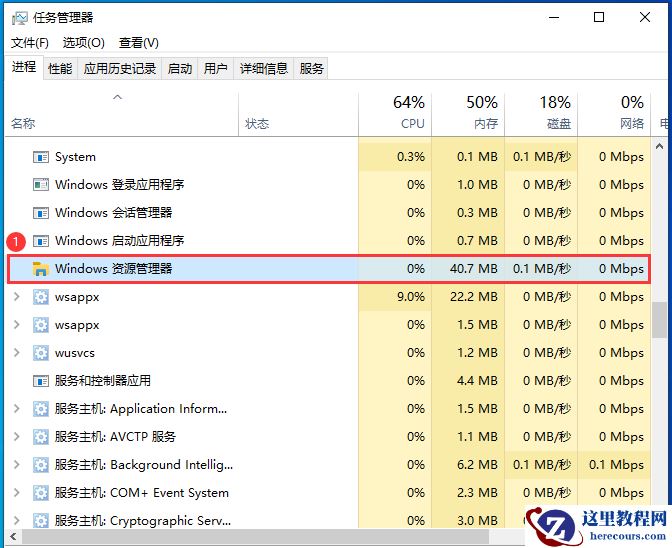Screen dimensions: 672x548
Task: Sort by the 内存 column header
Action: 468,114
